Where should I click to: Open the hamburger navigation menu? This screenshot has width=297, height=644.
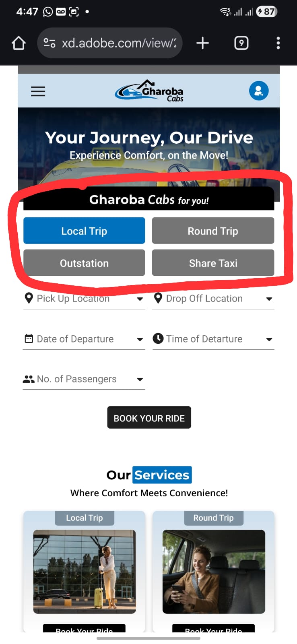38,91
